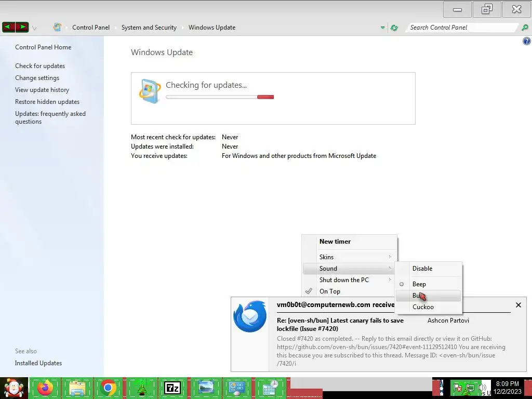Click sender name Ashcon Partovi
The height and width of the screenshot is (399, 532).
448,320
